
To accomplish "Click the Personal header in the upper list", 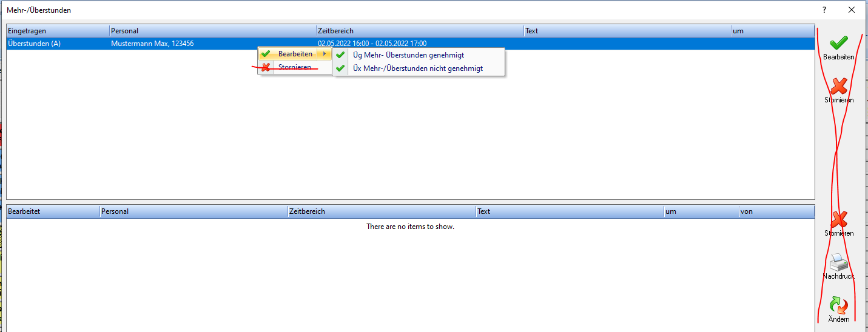I will pyautogui.click(x=212, y=31).
